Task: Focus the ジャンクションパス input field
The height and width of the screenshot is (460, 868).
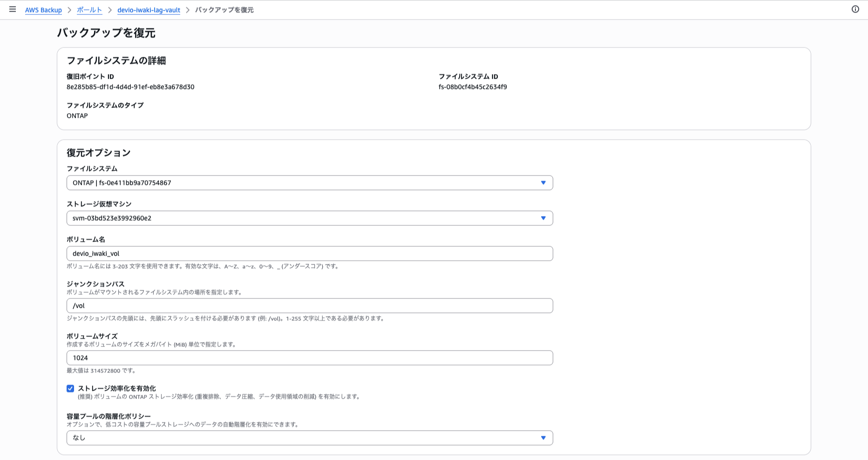Action: click(310, 305)
